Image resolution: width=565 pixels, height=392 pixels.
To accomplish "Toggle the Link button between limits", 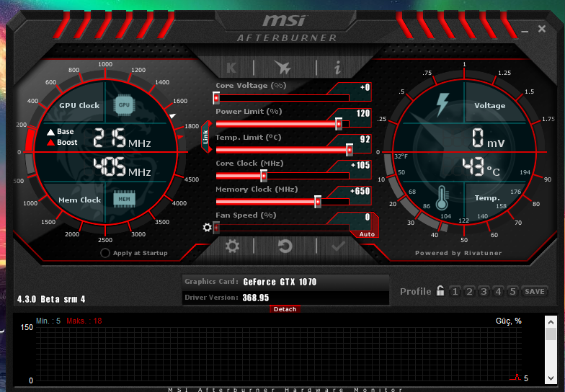I will point(206,137).
